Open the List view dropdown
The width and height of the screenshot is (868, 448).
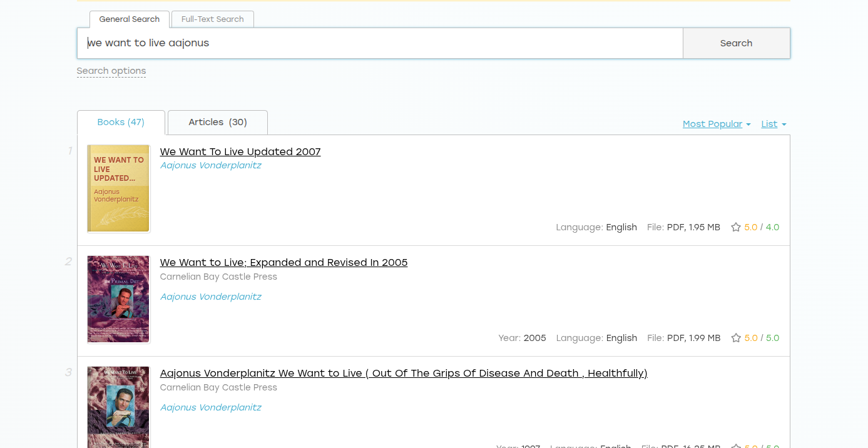click(774, 124)
